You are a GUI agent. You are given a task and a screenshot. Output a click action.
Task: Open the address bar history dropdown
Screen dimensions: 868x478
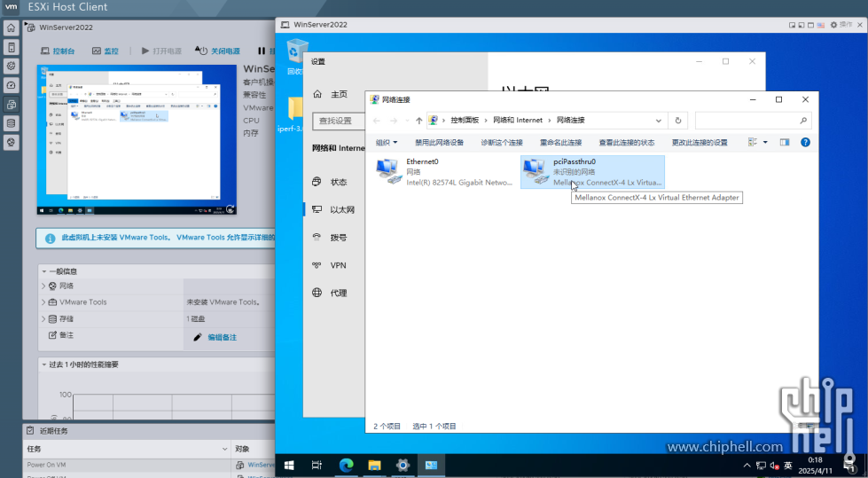pos(658,121)
